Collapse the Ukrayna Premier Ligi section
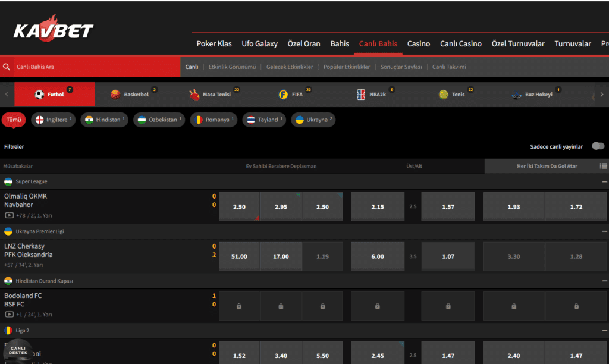This screenshot has width=609, height=364. [x=604, y=231]
